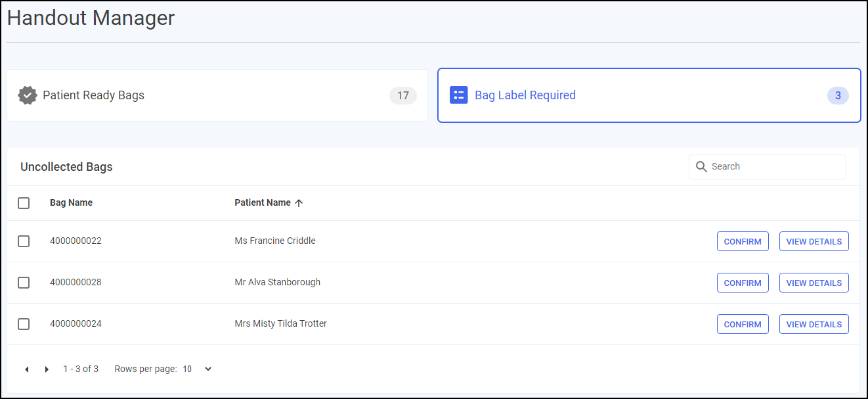Click the badge showing 17 ready bags
The image size is (868, 399).
pos(402,95)
